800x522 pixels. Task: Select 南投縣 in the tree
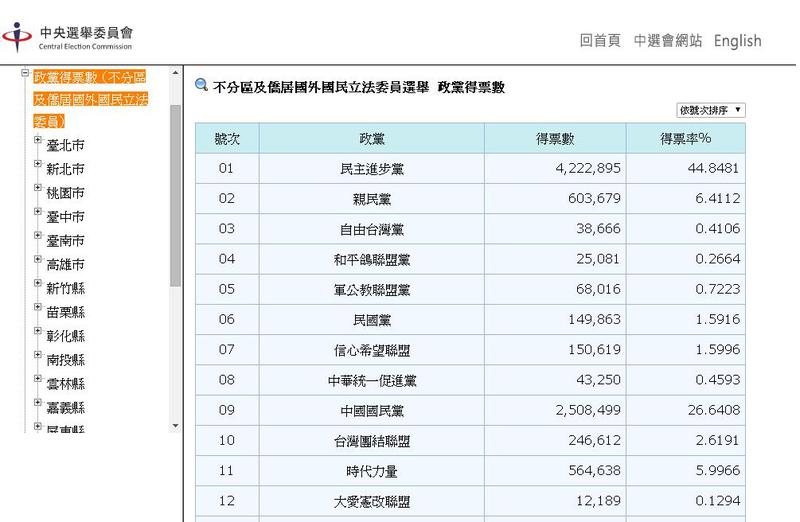coord(65,360)
